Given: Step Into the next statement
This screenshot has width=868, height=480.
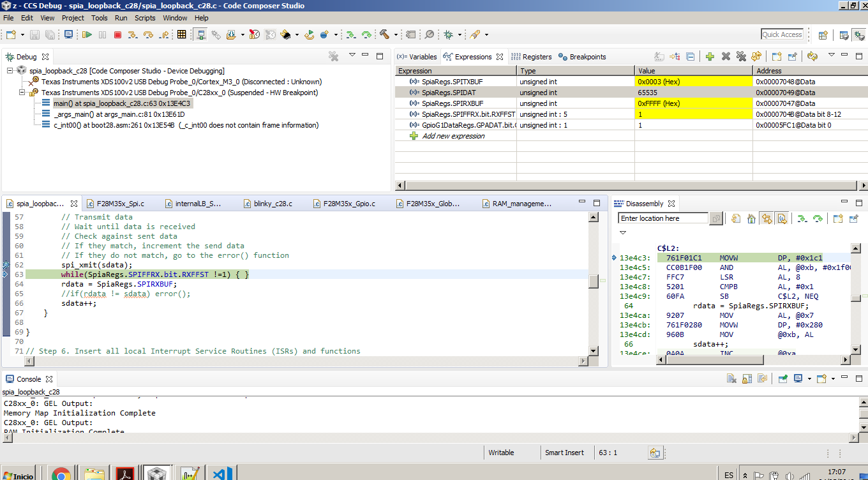Looking at the screenshot, I should 132,35.
